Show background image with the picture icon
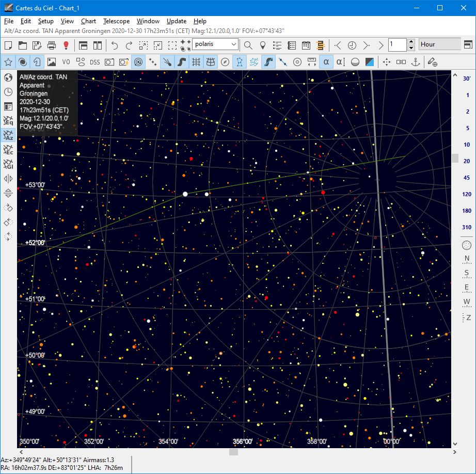 click(52, 62)
